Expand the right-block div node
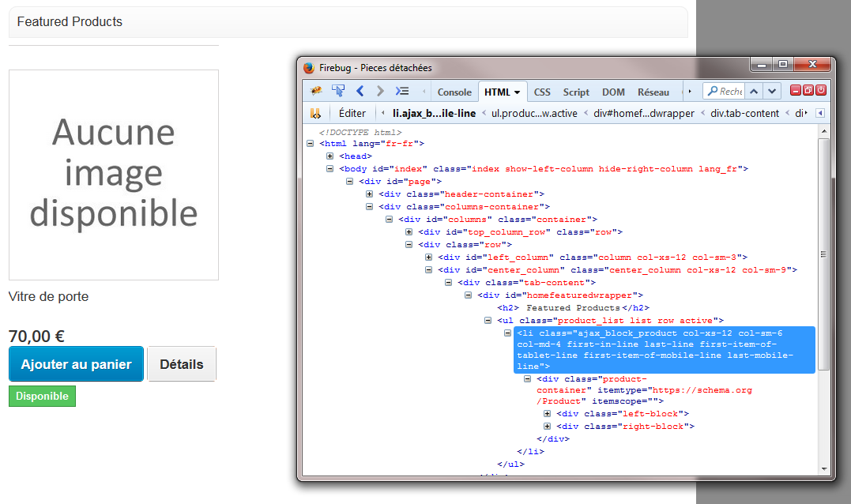 pos(547,427)
